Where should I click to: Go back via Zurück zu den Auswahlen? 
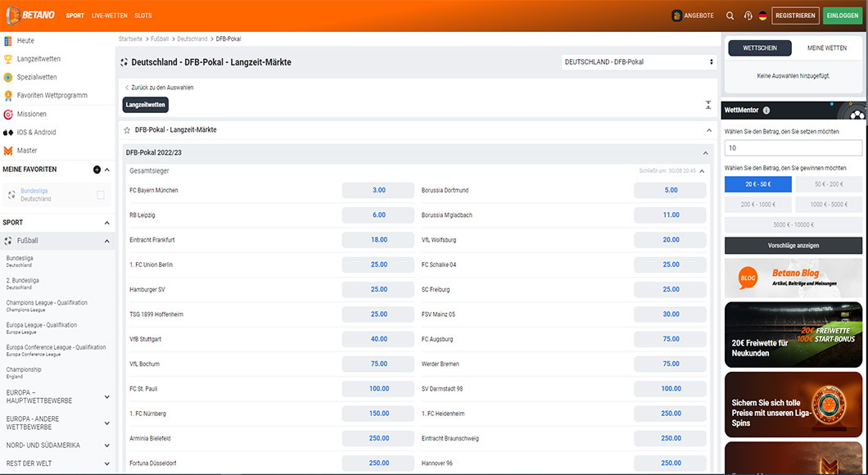point(159,88)
